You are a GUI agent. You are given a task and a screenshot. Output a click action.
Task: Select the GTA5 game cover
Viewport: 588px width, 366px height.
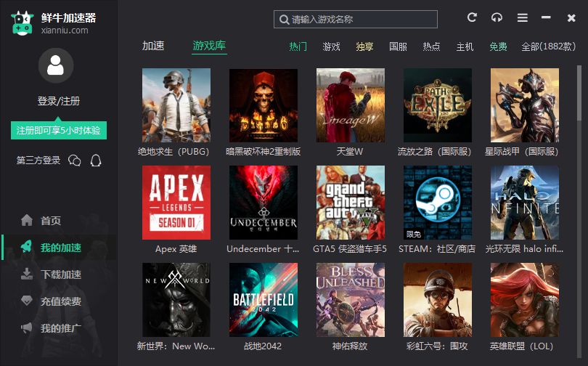tap(350, 203)
